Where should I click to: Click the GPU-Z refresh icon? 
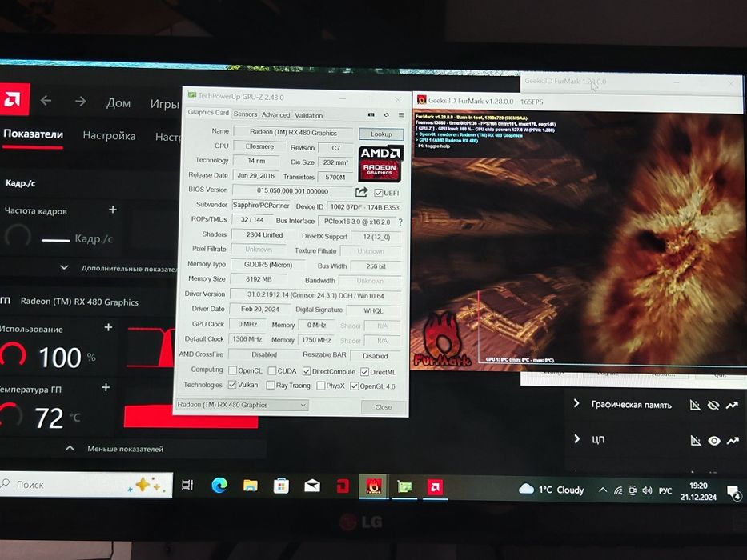(x=387, y=114)
